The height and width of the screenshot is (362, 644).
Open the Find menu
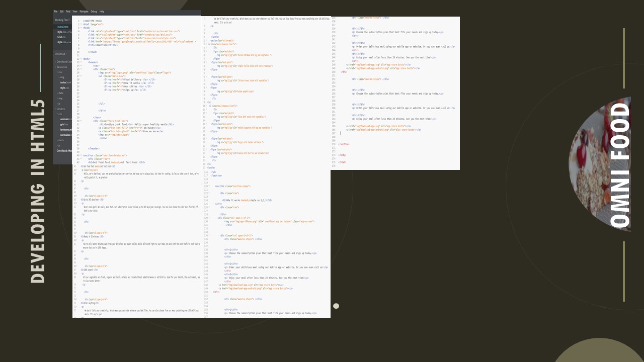pos(68,11)
